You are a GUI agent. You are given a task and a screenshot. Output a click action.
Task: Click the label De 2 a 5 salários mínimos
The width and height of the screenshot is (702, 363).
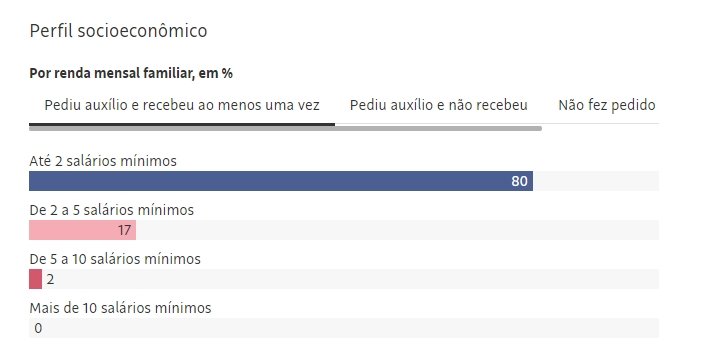pos(111,210)
